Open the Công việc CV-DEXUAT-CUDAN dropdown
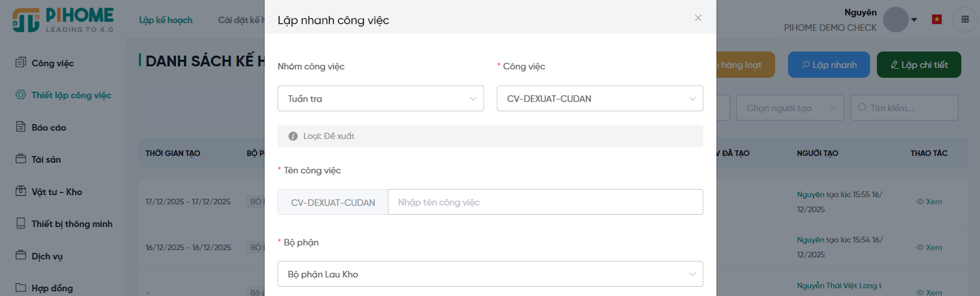 pyautogui.click(x=600, y=98)
